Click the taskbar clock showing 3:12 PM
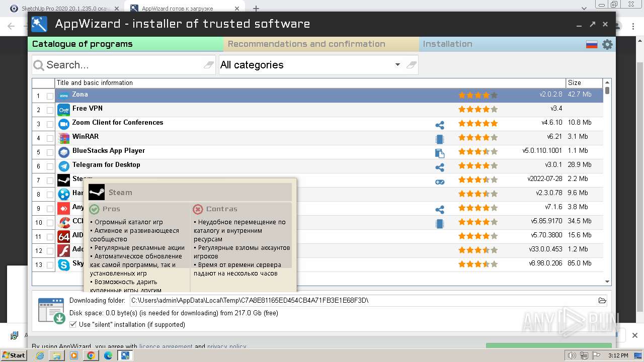Viewport: 644px width, 362px height. point(618,355)
